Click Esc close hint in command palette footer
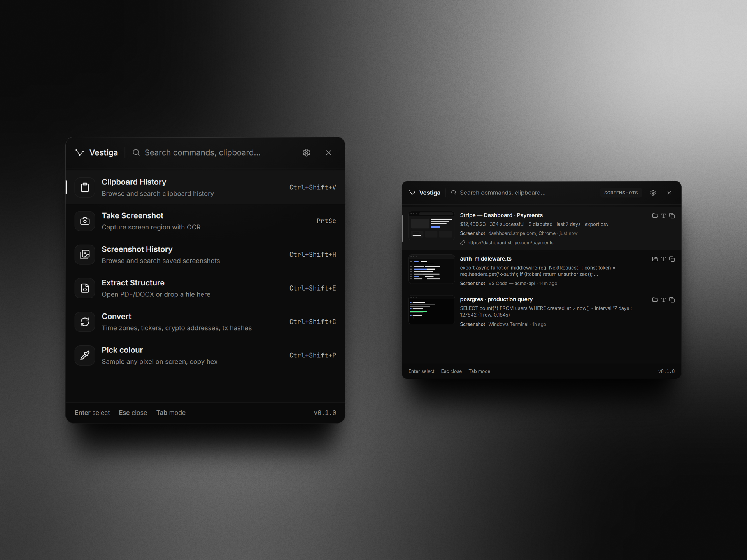747x560 pixels. tap(133, 413)
